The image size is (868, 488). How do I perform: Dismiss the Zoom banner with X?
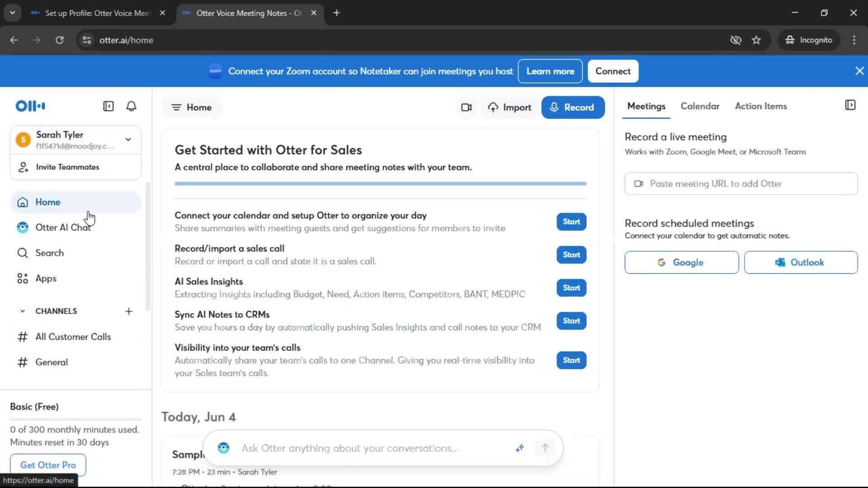[x=859, y=71]
